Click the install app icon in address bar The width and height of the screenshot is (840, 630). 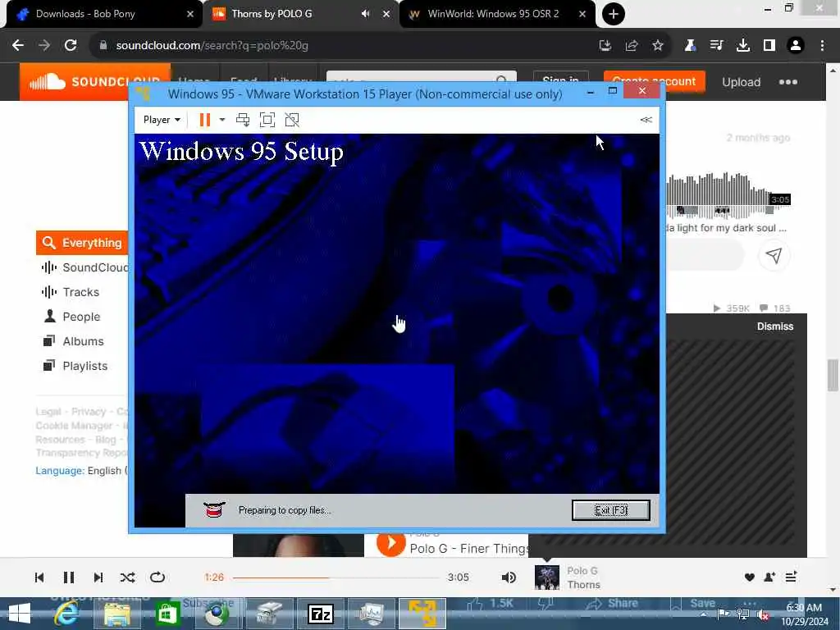pos(605,46)
